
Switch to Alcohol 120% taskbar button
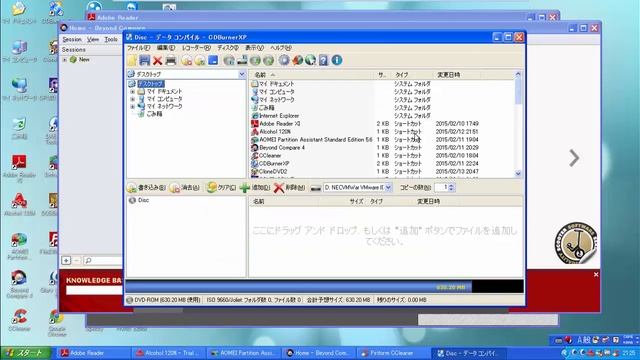[x=168, y=353]
